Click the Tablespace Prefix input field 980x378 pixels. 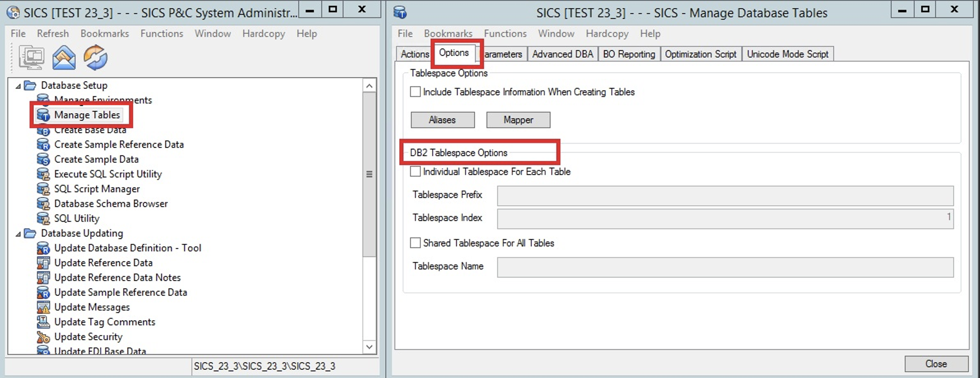point(725,195)
